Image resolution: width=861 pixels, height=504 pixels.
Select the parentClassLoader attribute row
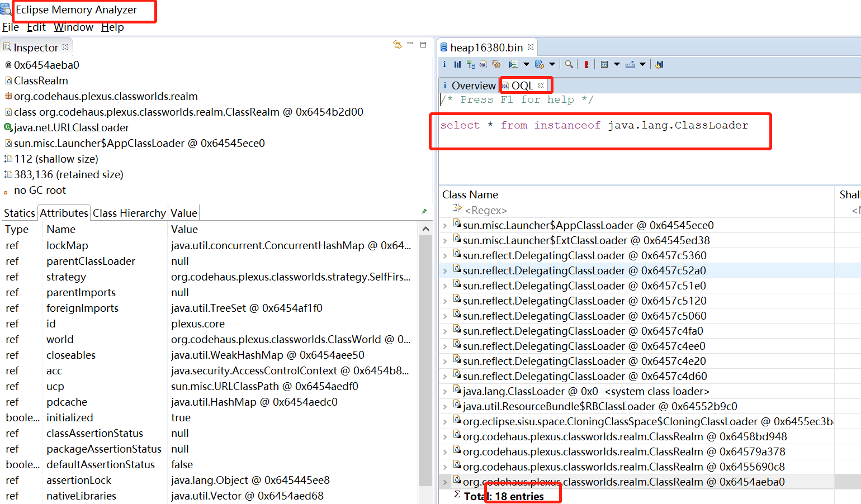click(x=210, y=261)
